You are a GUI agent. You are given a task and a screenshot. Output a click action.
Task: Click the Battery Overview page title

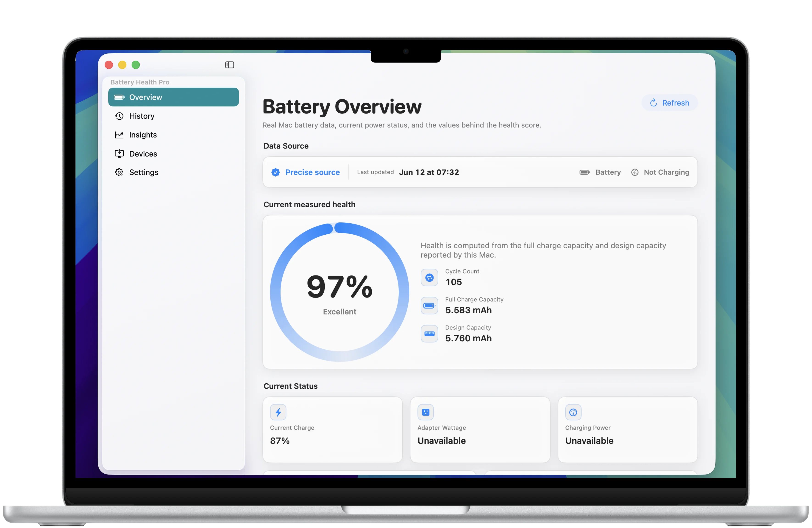(x=342, y=107)
